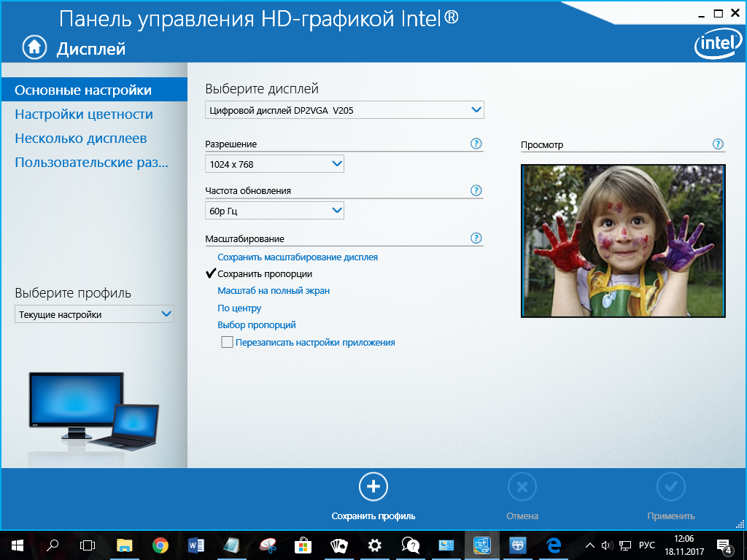Image resolution: width=747 pixels, height=560 pixels.
Task: Open help for Просмотр preview
Action: coord(718,144)
